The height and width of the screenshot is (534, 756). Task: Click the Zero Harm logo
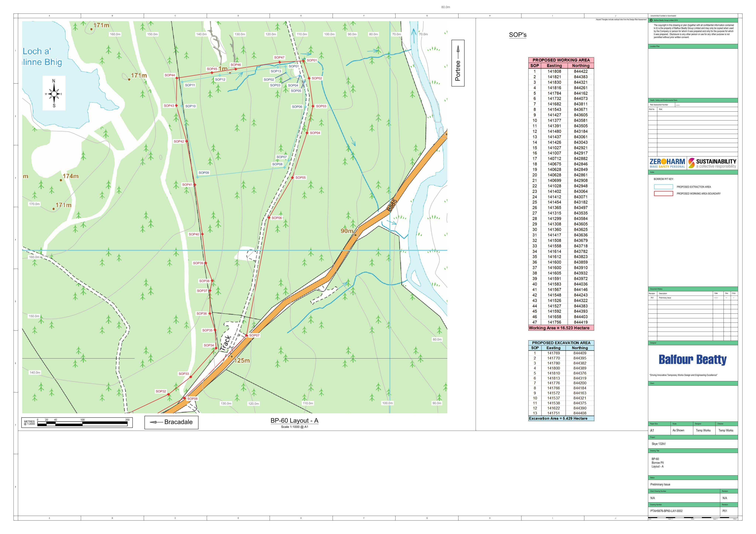click(667, 163)
